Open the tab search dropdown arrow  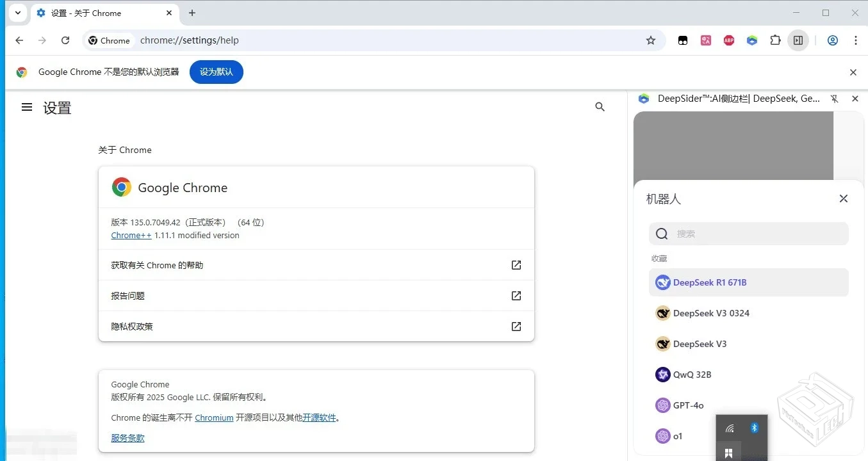(17, 13)
